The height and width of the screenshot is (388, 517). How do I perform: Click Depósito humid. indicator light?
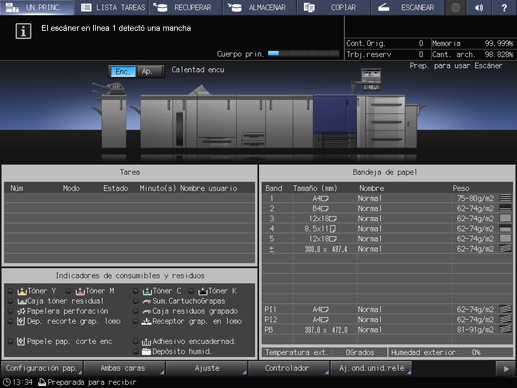(x=135, y=351)
